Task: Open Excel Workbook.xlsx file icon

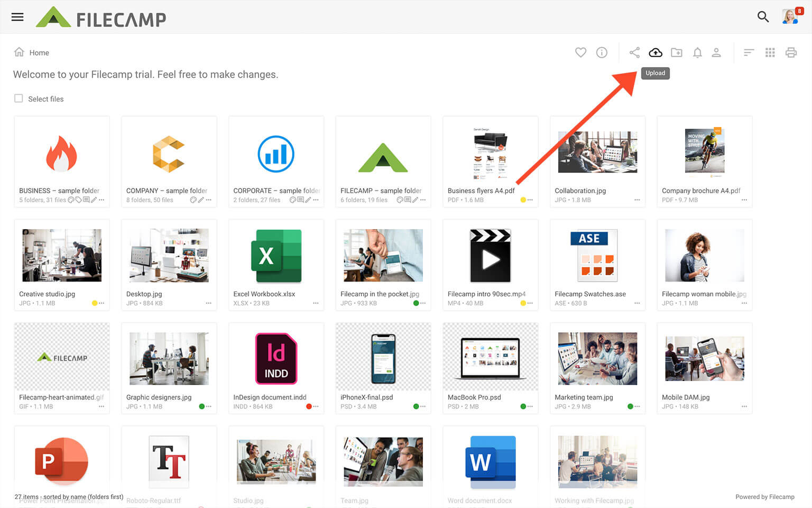Action: click(x=276, y=256)
